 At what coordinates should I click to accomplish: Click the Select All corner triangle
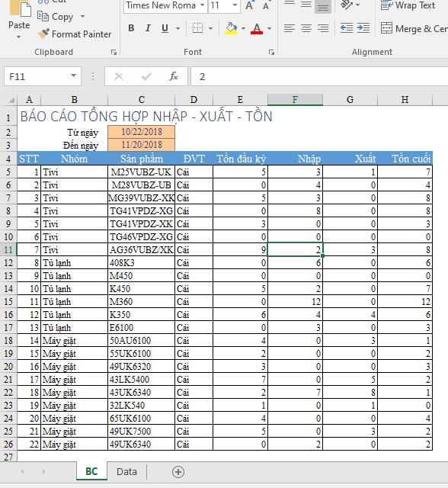11,100
